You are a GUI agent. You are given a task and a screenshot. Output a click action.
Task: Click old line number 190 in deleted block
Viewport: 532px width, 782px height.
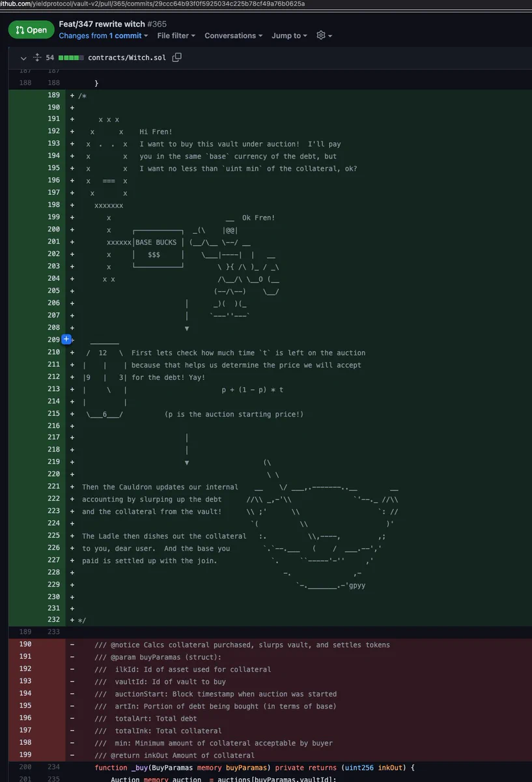click(x=25, y=644)
